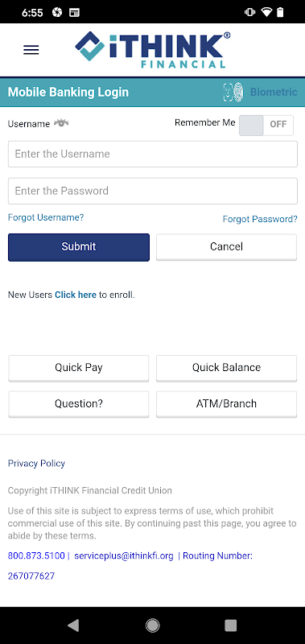Follow Click here to enroll link

(x=76, y=295)
